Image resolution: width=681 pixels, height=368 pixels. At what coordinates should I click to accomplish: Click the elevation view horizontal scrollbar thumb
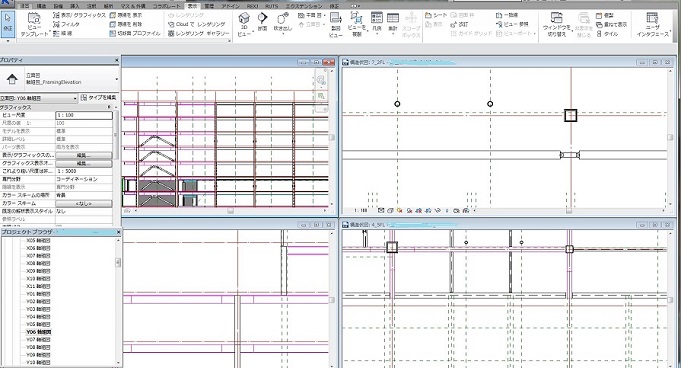[x=231, y=211]
